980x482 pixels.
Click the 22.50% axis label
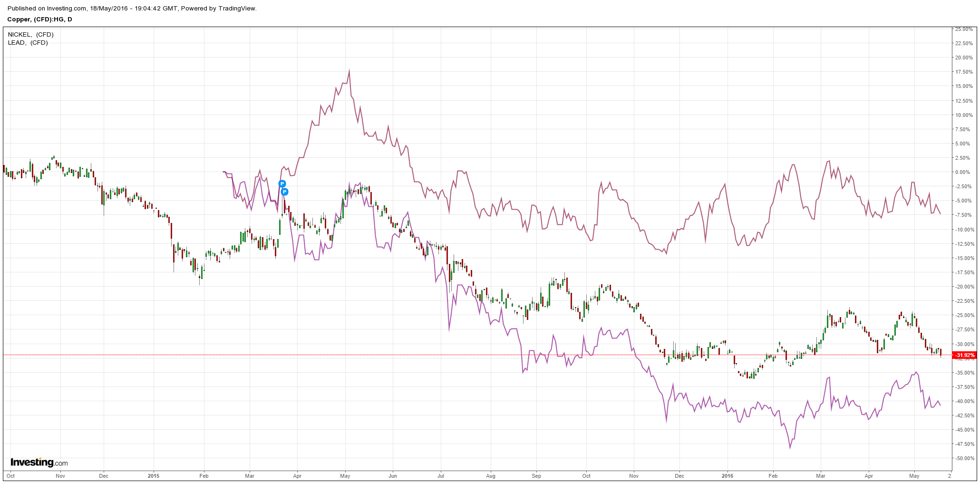point(964,44)
